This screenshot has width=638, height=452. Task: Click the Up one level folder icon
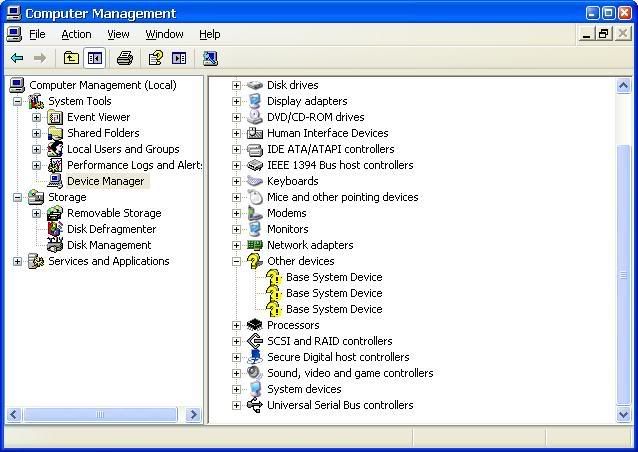pos(71,59)
